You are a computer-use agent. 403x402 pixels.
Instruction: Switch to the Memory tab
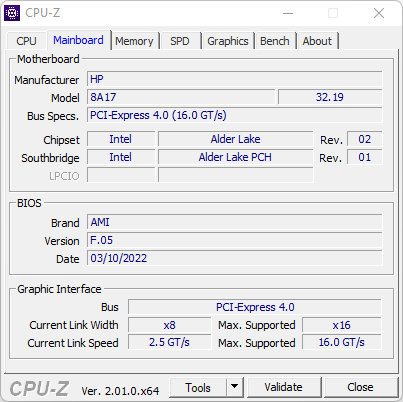tap(134, 41)
